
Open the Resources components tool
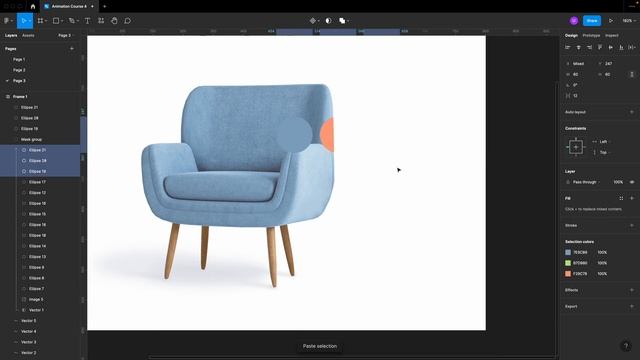pos(101,20)
